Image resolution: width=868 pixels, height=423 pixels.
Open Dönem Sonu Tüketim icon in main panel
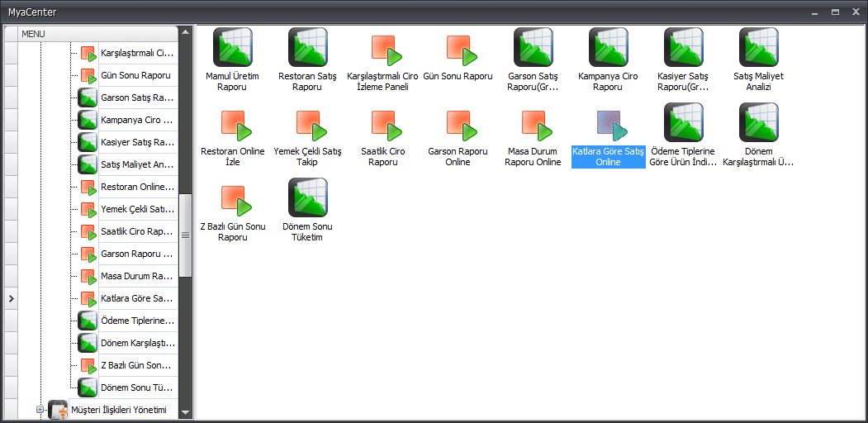point(308,197)
